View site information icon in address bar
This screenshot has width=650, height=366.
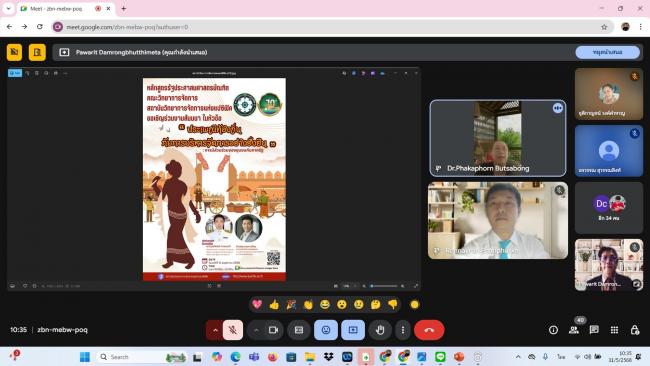click(58, 27)
